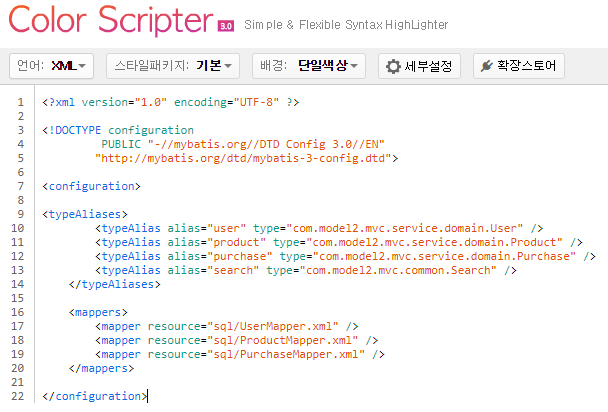Click the 3.0 version badge
The height and width of the screenshot is (412, 608).
pyautogui.click(x=226, y=26)
